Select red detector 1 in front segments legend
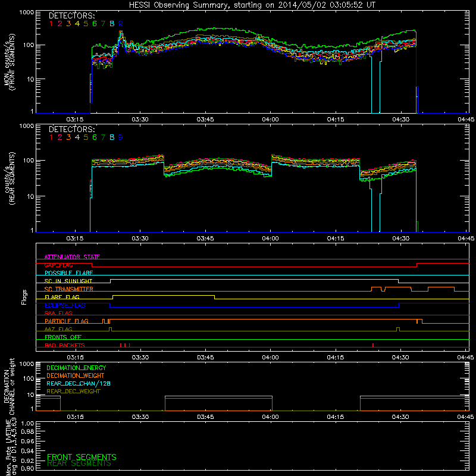The image size is (476, 476). [x=51, y=24]
